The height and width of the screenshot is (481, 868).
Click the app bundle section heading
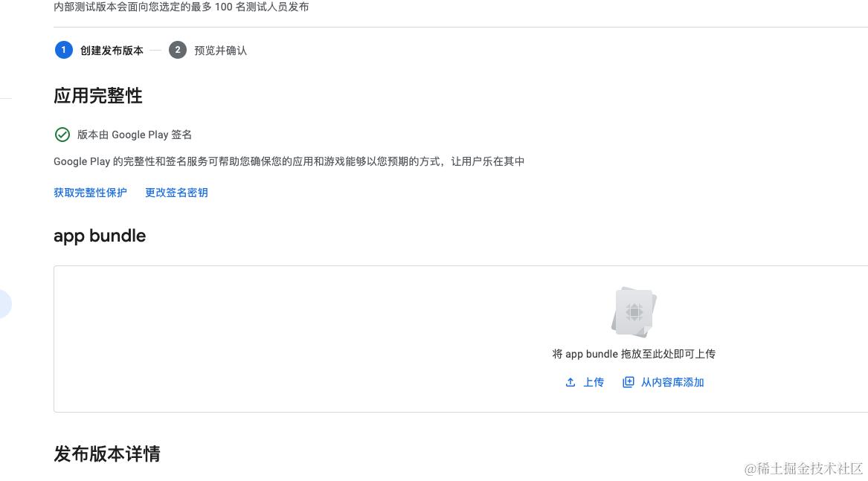[x=100, y=236]
